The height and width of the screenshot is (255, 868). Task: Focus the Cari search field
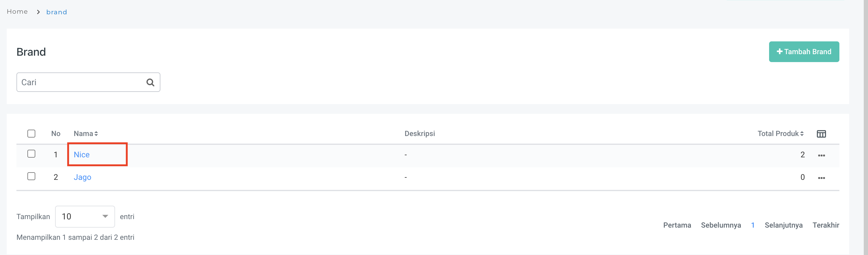(x=81, y=82)
